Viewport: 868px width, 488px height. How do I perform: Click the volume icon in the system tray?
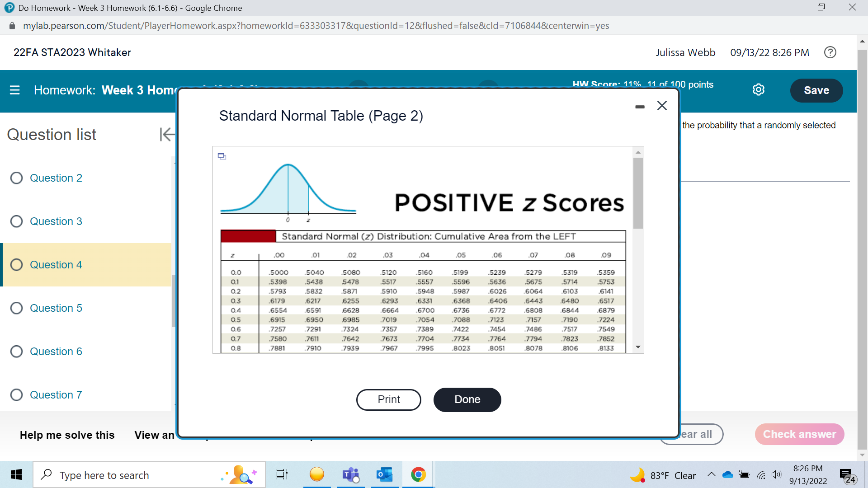point(777,475)
